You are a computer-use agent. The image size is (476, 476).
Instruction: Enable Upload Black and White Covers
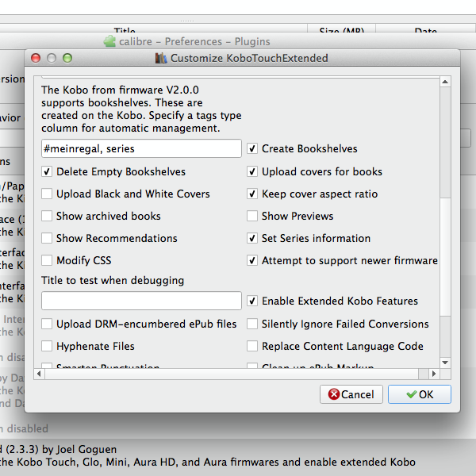(x=47, y=194)
